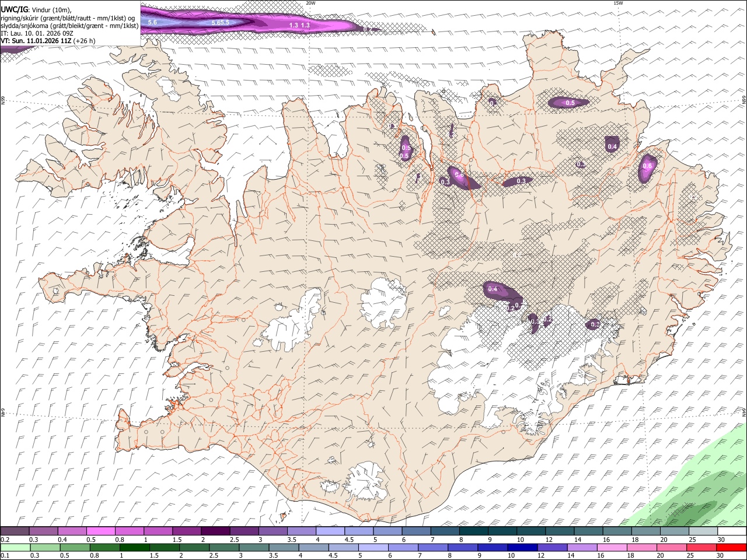Click the '20W' longitude label

point(310,3)
